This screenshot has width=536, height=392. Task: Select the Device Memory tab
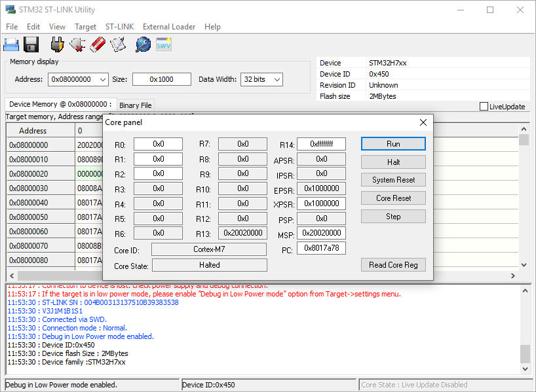click(x=60, y=104)
